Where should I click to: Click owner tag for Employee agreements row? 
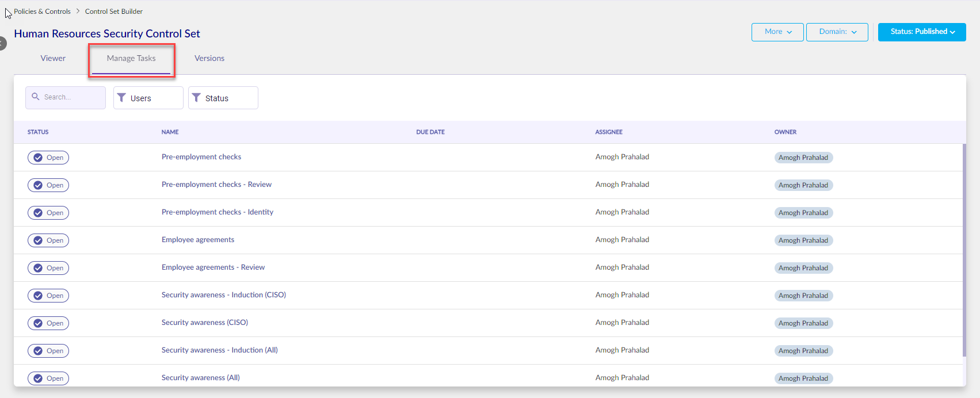(x=803, y=240)
